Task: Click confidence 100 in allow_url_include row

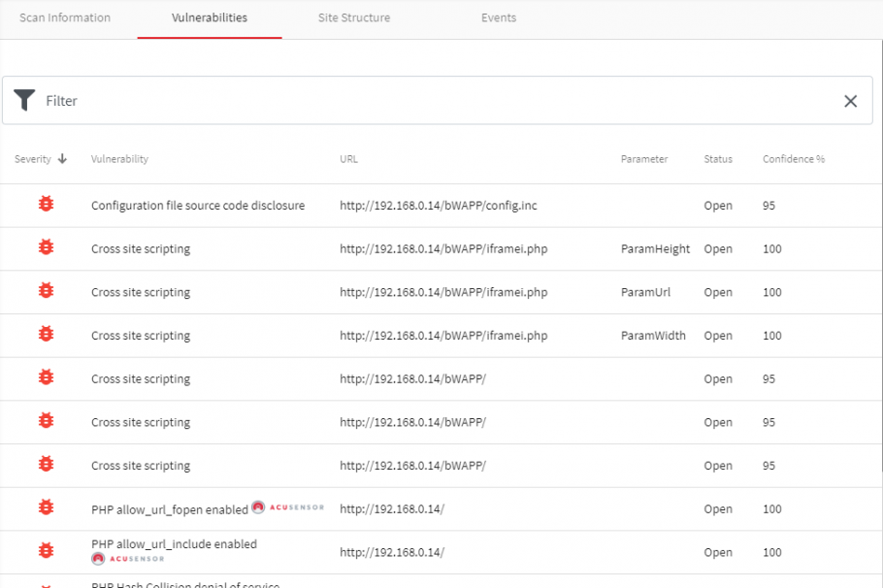Action: tap(772, 552)
